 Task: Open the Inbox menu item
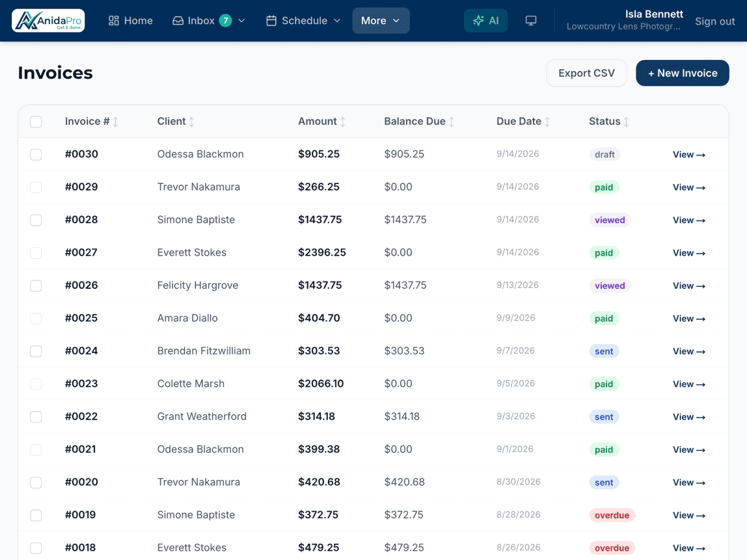[x=209, y=20]
